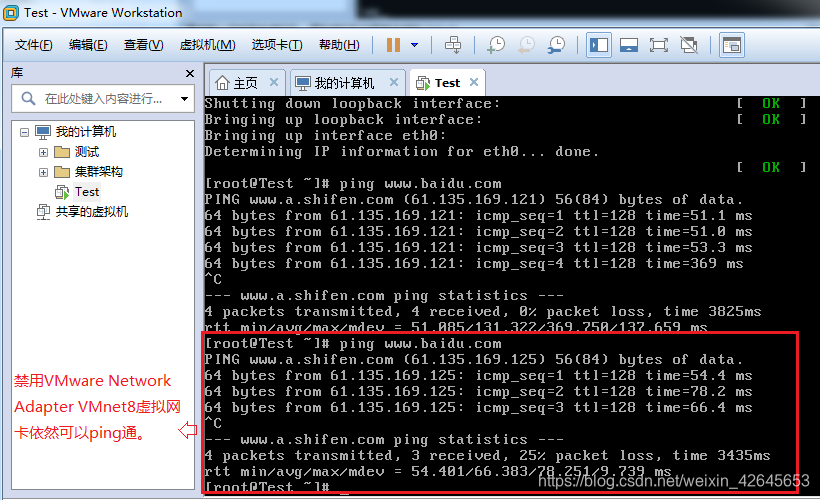Click the home icon on 主页 tab
Screen dimensions: 820x500
(222, 83)
